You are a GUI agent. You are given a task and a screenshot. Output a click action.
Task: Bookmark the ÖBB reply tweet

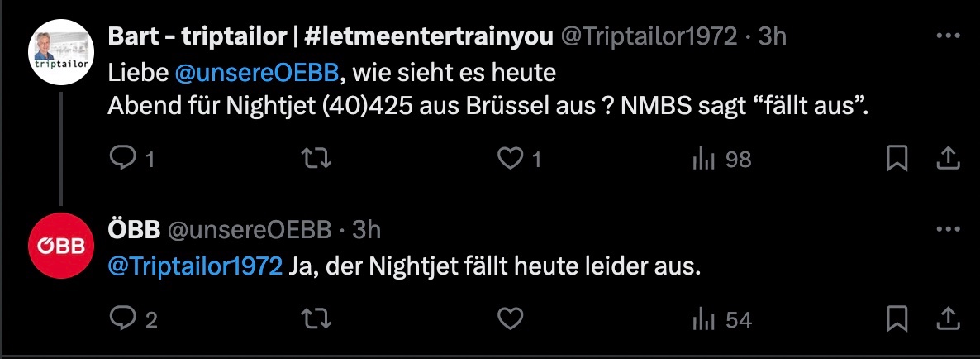[x=897, y=318]
